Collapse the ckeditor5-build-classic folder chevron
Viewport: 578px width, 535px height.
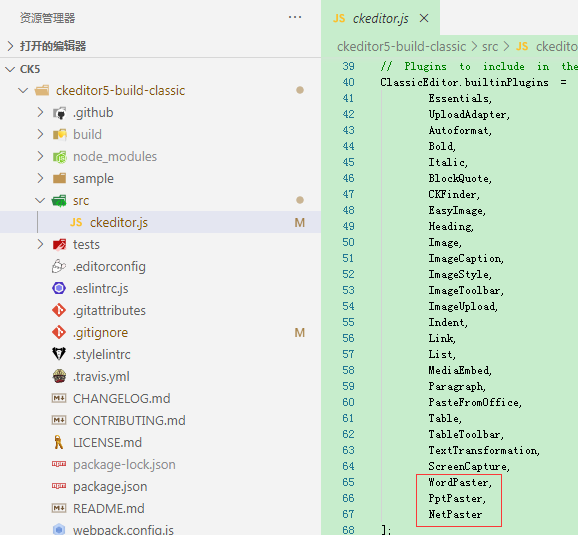(x=23, y=90)
